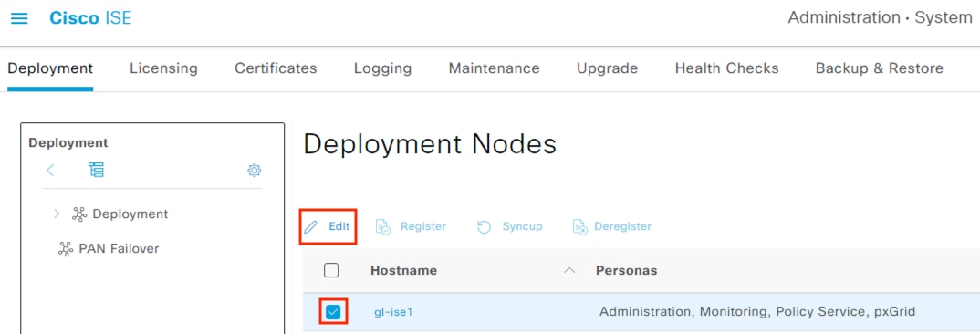Open the Licensing tab
This screenshot has width=980, height=334.
(x=163, y=68)
